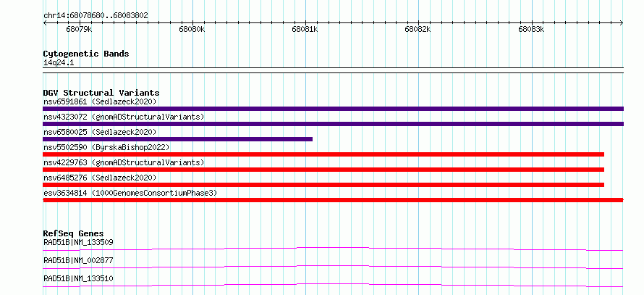
Task: Click the magenta intron line of NM_002877
Action: (333, 266)
